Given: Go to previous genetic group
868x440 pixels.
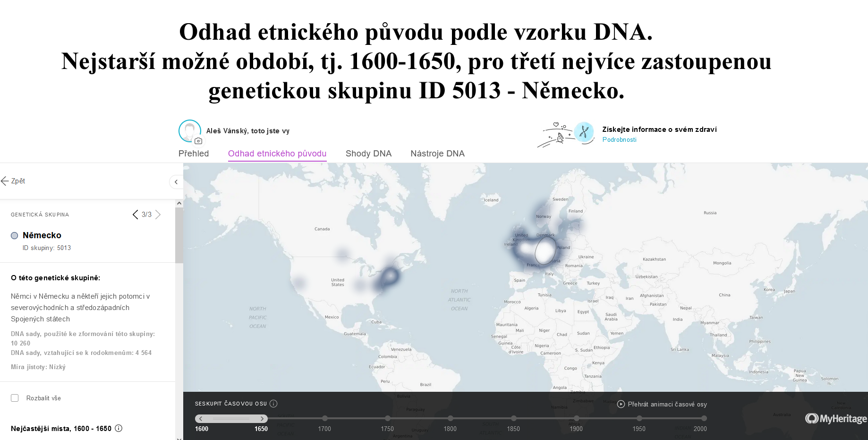Looking at the screenshot, I should [x=136, y=215].
